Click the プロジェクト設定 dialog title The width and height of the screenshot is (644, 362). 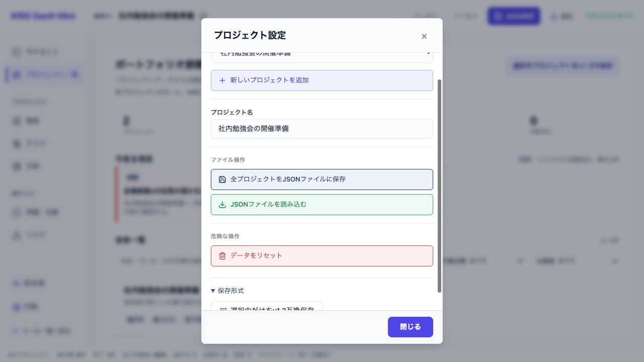tap(250, 35)
